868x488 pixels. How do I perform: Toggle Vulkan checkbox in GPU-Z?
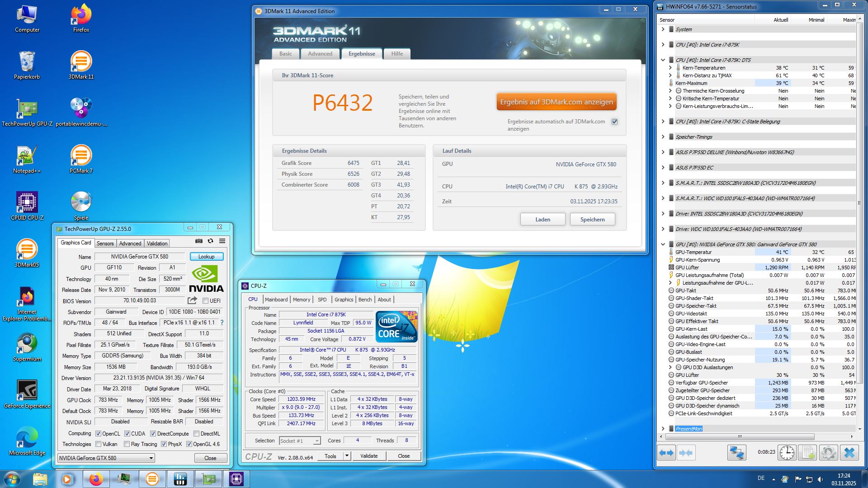tap(99, 444)
